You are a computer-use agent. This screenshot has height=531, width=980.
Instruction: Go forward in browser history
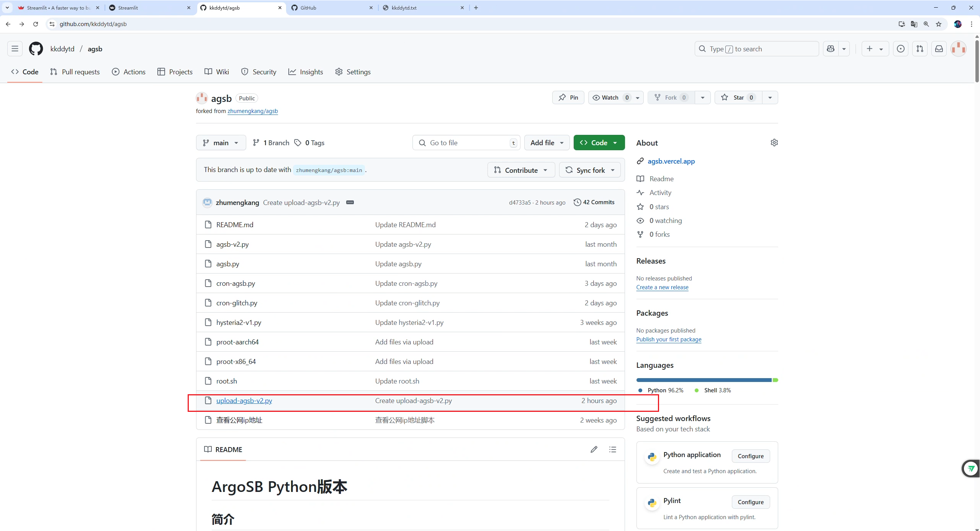click(x=22, y=24)
